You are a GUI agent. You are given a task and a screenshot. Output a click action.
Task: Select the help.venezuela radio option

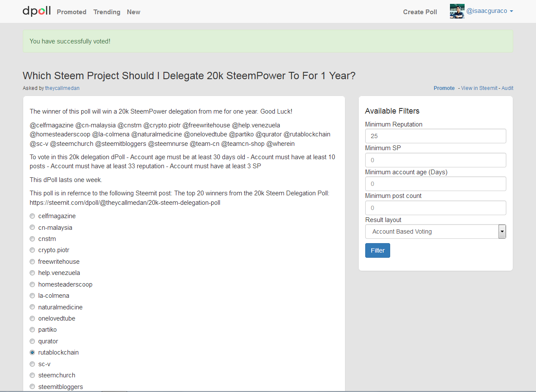(32, 273)
